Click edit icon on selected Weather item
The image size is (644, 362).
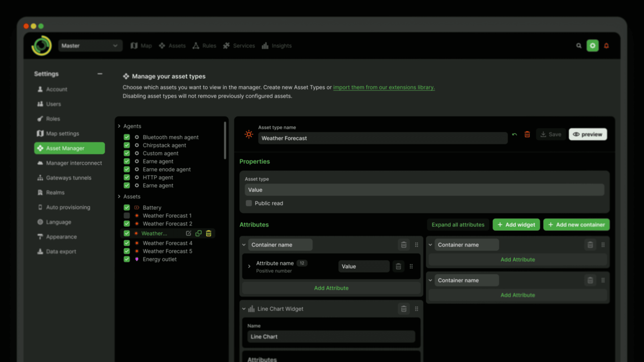[189, 233]
